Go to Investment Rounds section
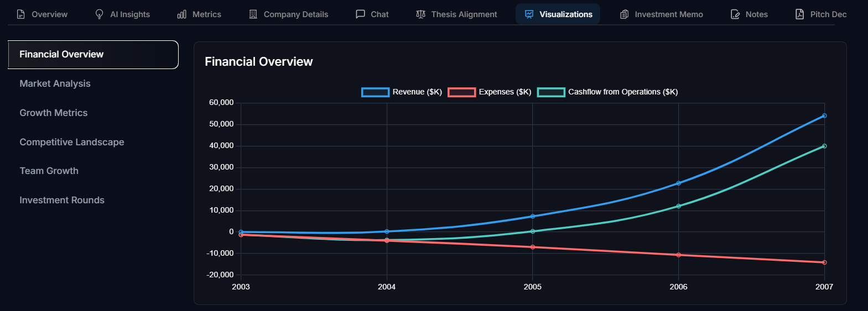The height and width of the screenshot is (311, 868). click(x=62, y=200)
